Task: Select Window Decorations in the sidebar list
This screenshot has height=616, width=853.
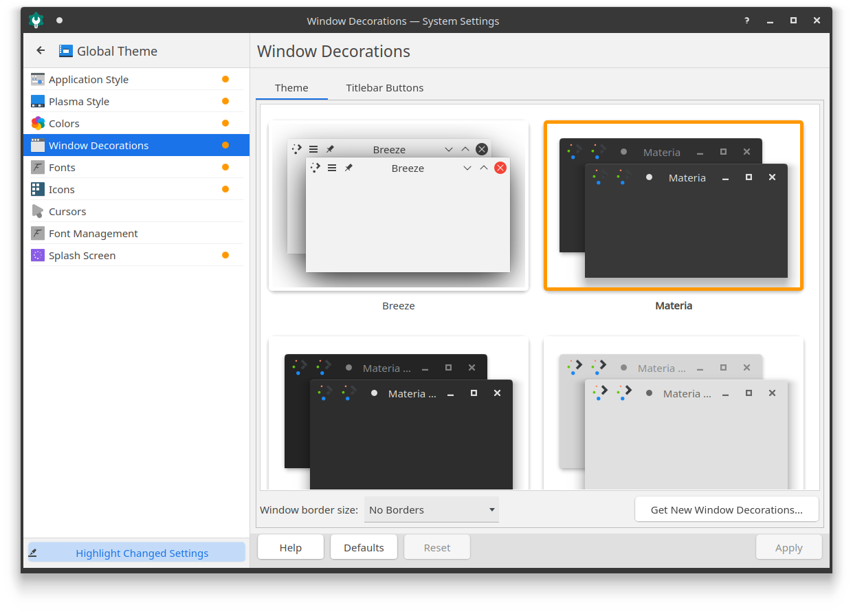Action: (x=98, y=145)
